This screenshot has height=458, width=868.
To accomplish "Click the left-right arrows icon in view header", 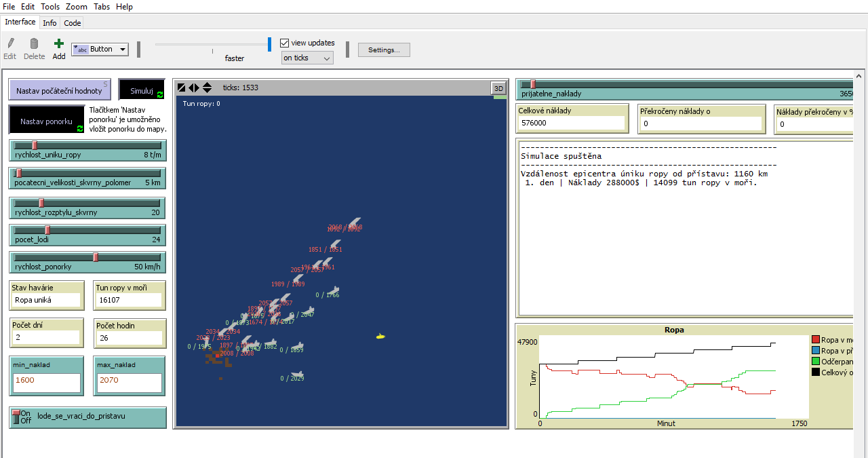I will 194,88.
